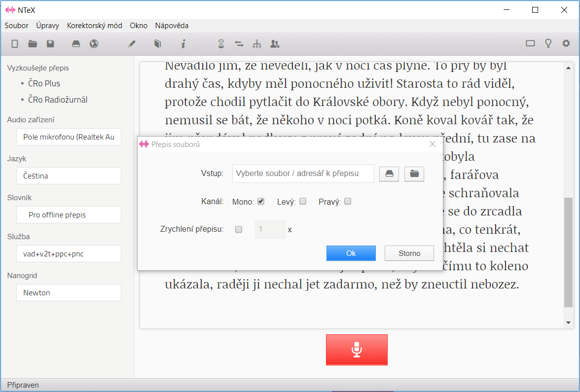Open the Okno menu
This screenshot has width=580, height=392.
139,26
